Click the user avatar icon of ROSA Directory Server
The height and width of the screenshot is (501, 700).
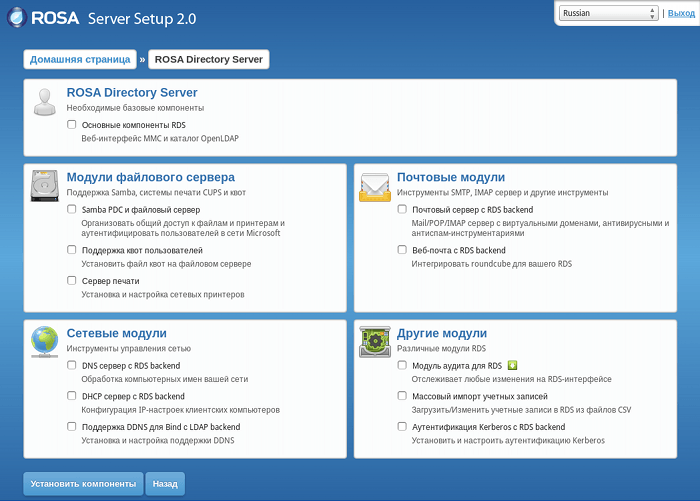click(45, 102)
